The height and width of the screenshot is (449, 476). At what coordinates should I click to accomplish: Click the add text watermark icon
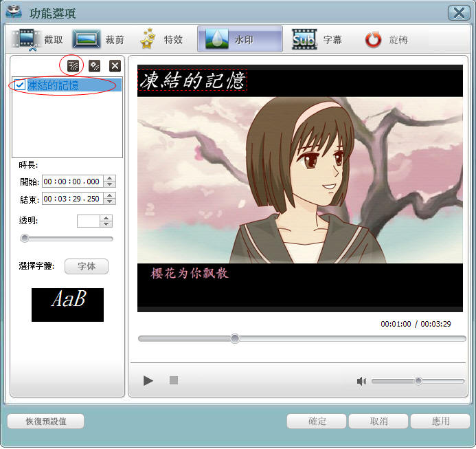pyautogui.click(x=72, y=66)
